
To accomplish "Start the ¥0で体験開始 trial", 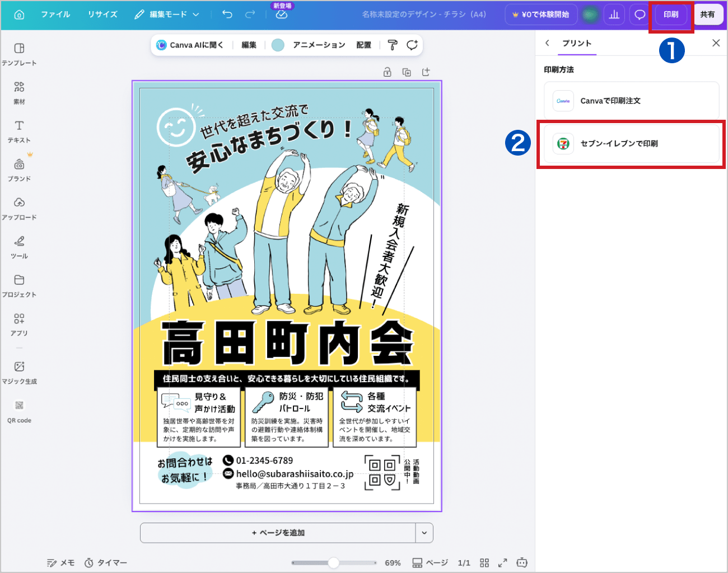I will pos(540,15).
